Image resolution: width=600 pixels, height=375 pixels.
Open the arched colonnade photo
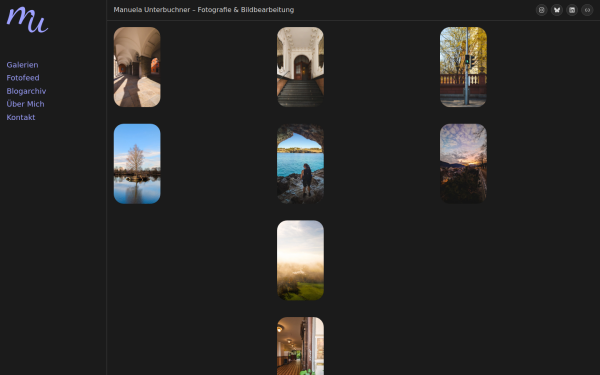pyautogui.click(x=137, y=67)
